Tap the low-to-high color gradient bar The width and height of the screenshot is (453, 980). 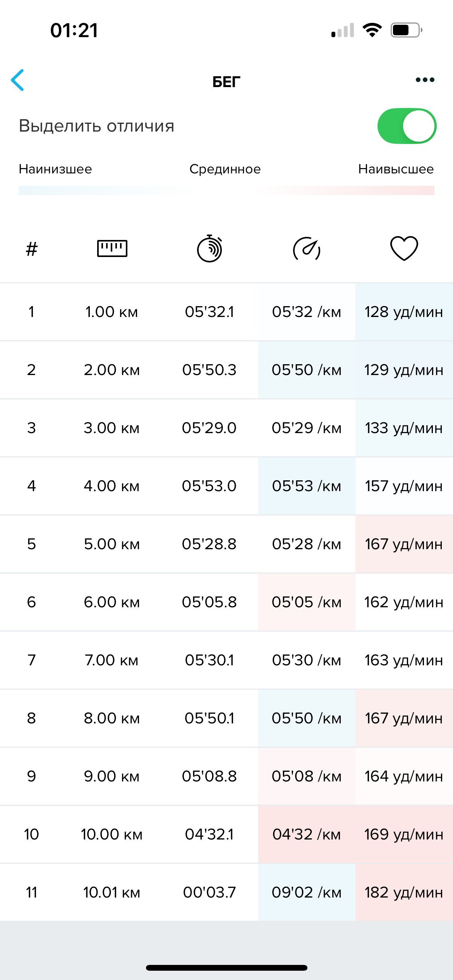226,190
